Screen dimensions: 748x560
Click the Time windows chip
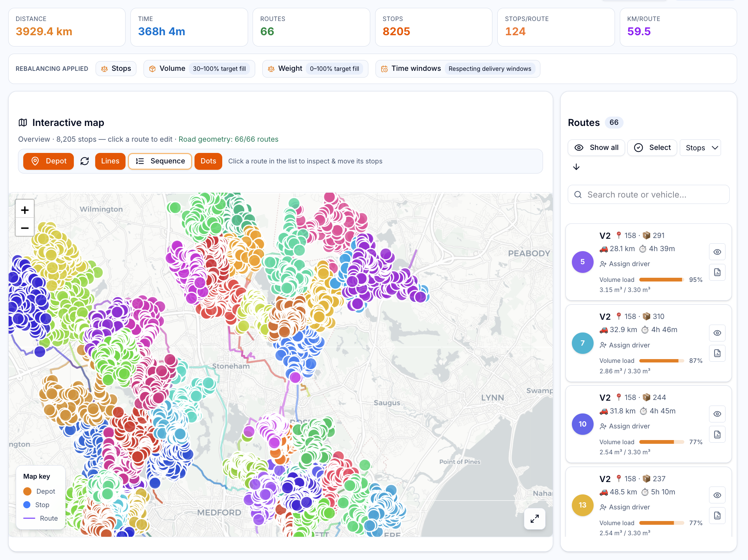458,69
